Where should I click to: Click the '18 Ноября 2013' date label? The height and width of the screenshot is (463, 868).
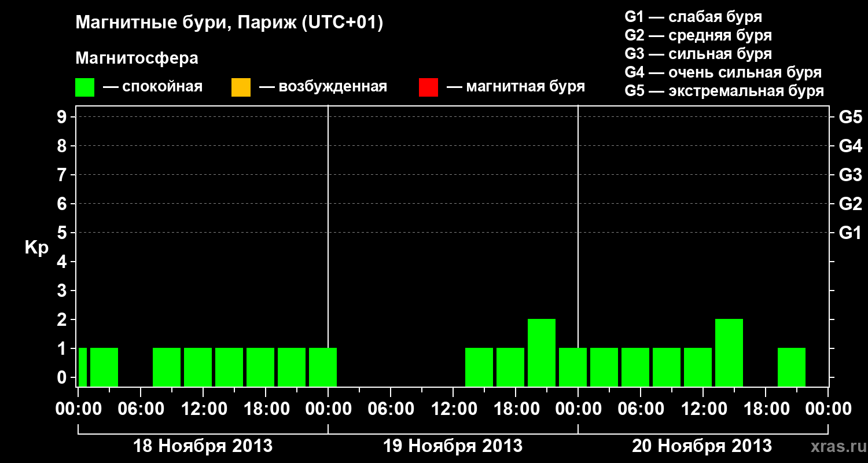click(203, 446)
